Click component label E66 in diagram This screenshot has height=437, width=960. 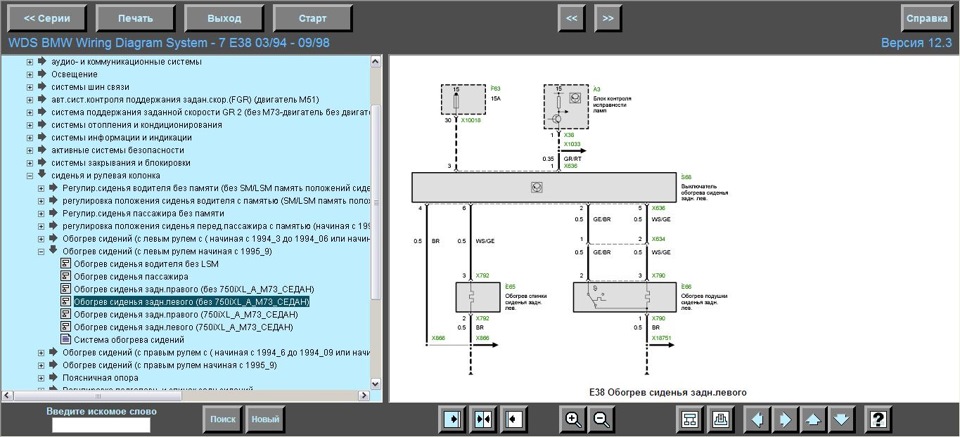pyautogui.click(x=684, y=286)
